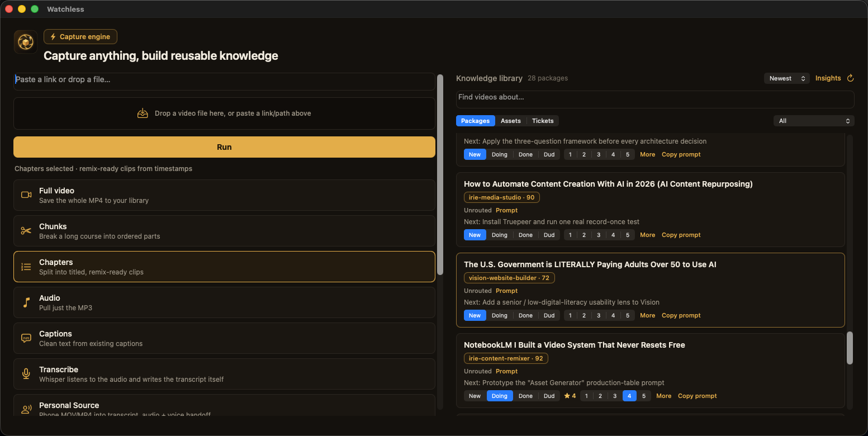Image resolution: width=868 pixels, height=436 pixels.
Task: Click the list icon for Chapters
Action: pos(26,267)
